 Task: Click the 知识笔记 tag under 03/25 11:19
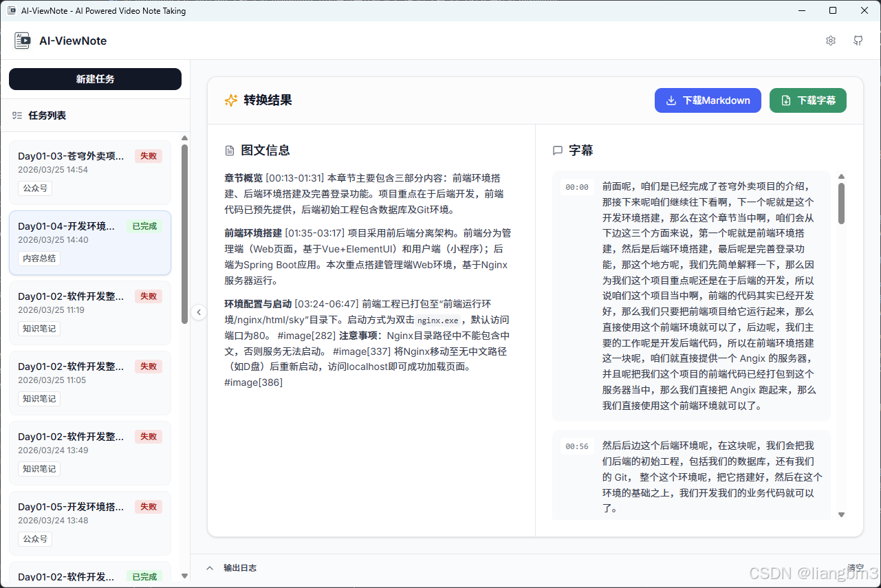39,329
